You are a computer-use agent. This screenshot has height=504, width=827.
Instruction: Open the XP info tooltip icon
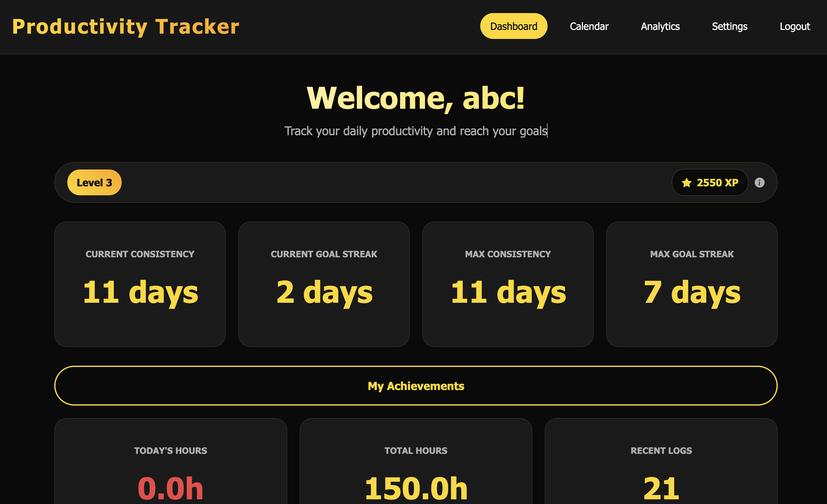[760, 183]
